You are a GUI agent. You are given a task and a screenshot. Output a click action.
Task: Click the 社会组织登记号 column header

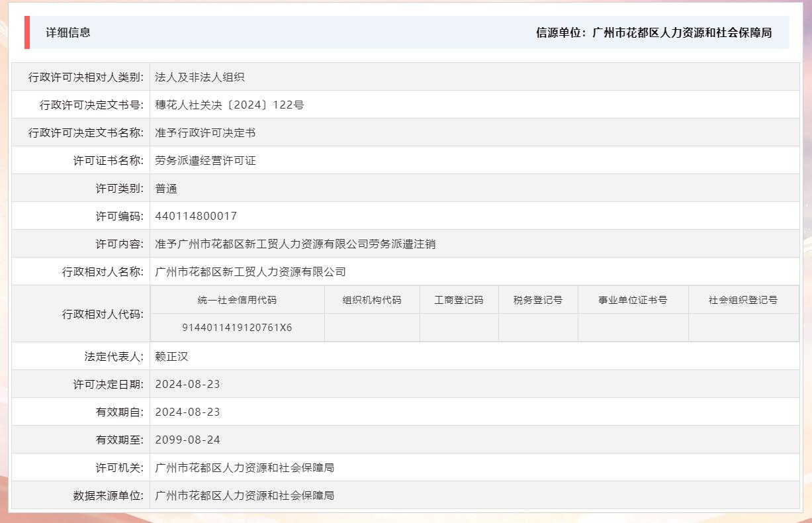tap(743, 300)
